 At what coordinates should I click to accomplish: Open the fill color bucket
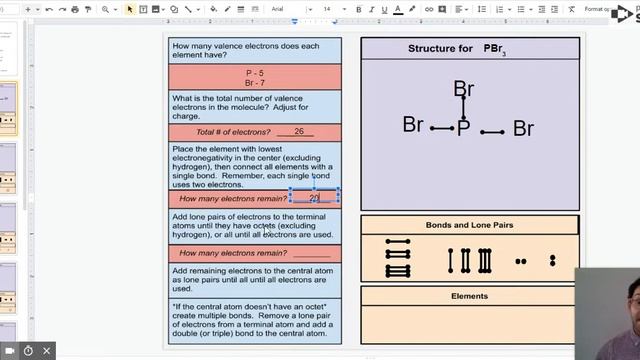click(213, 9)
